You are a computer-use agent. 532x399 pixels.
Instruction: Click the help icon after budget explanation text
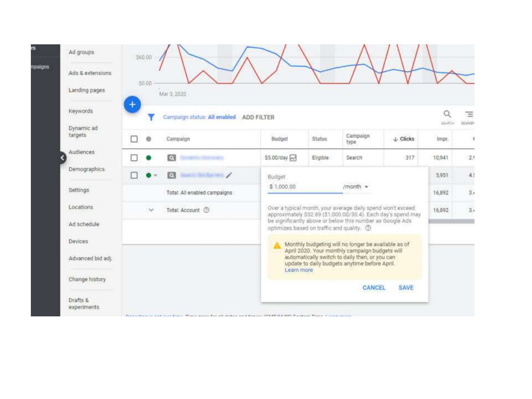368,228
